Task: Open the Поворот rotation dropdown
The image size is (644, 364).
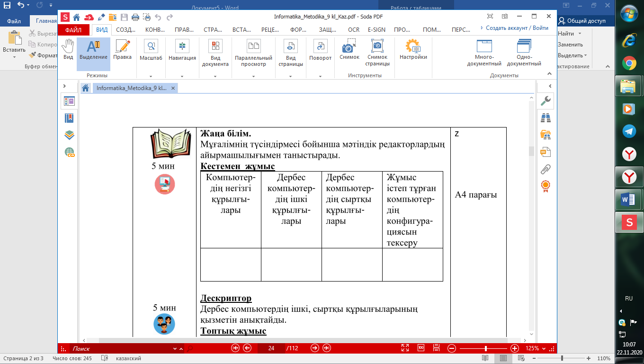Action: [x=321, y=59]
